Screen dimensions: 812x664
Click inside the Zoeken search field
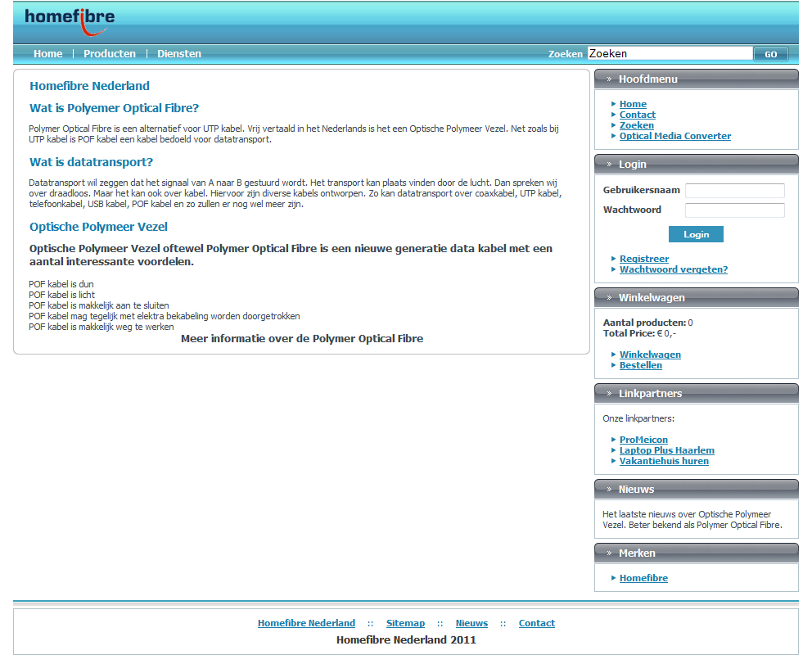coord(669,54)
